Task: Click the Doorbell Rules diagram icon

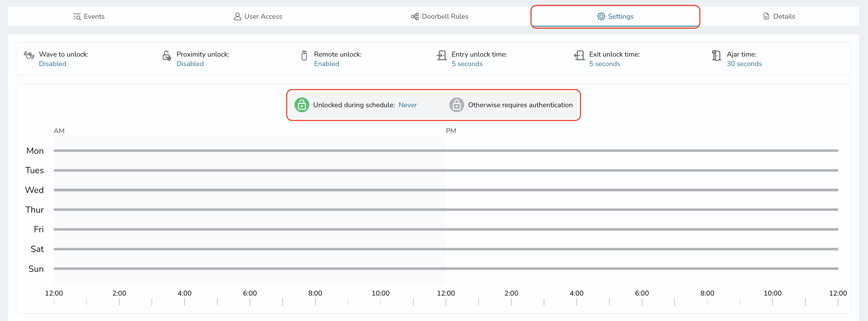Action: coord(415,16)
